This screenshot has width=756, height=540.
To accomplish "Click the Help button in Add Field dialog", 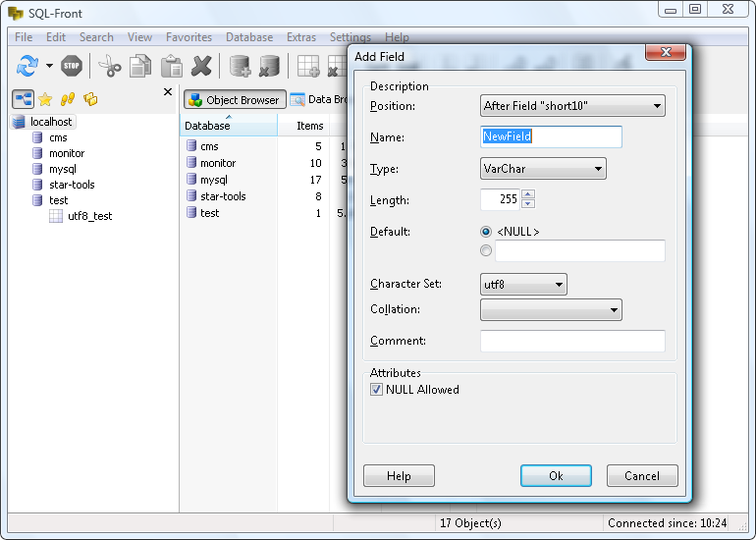I will [x=399, y=476].
